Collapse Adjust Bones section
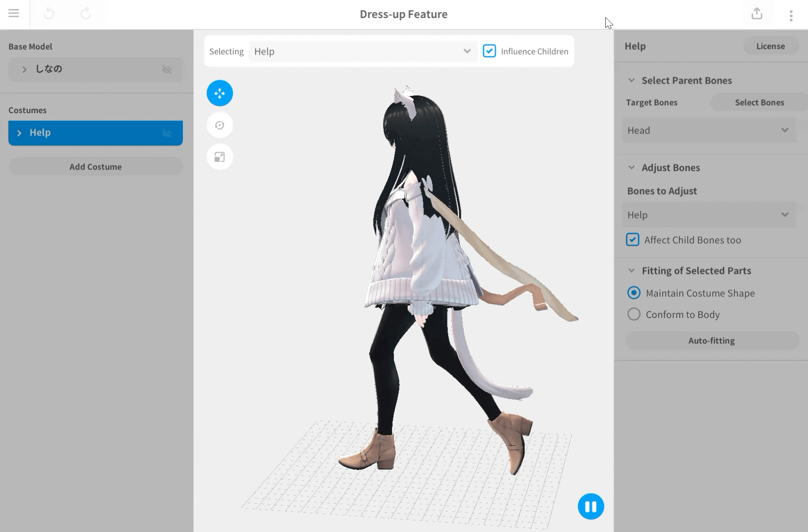The image size is (808, 532). tap(631, 167)
